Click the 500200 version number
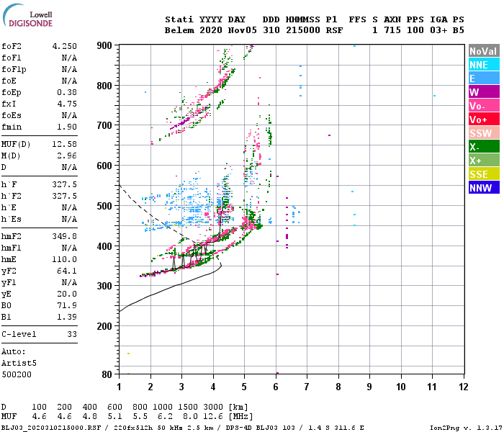Image resolution: width=504 pixels, height=432 pixels. 17,374
